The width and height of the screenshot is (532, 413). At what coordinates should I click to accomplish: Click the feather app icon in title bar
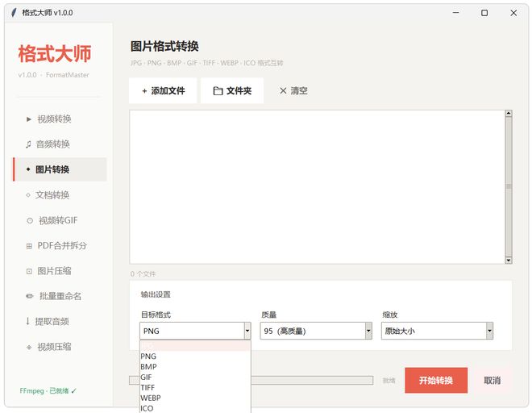[x=14, y=13]
